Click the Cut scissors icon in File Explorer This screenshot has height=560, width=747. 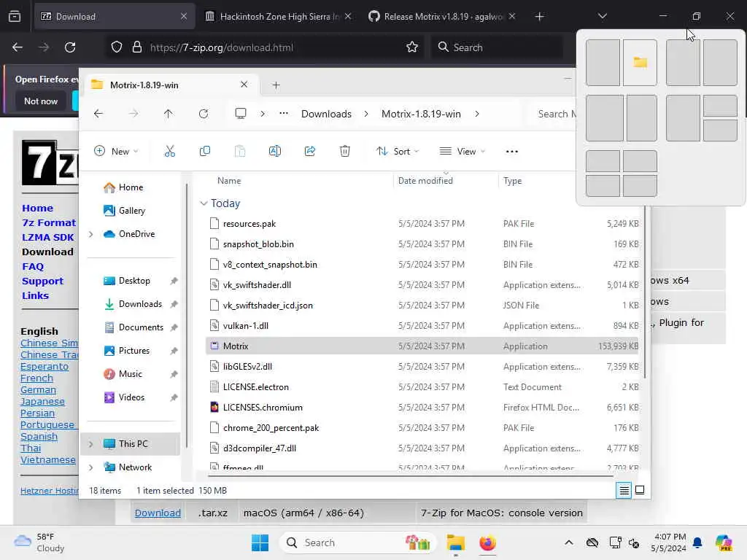(x=169, y=152)
